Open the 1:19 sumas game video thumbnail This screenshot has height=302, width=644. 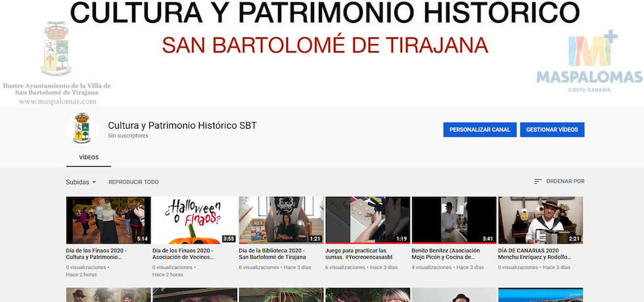point(367,220)
